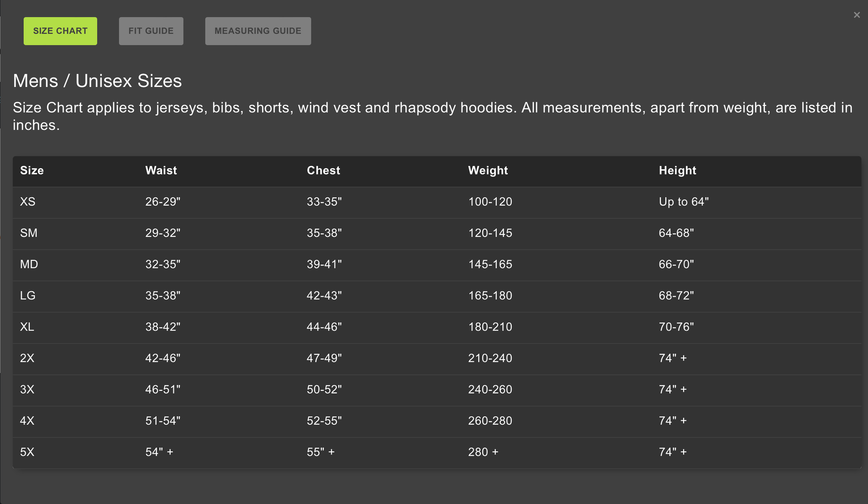Select the MD size cell

coord(29,265)
